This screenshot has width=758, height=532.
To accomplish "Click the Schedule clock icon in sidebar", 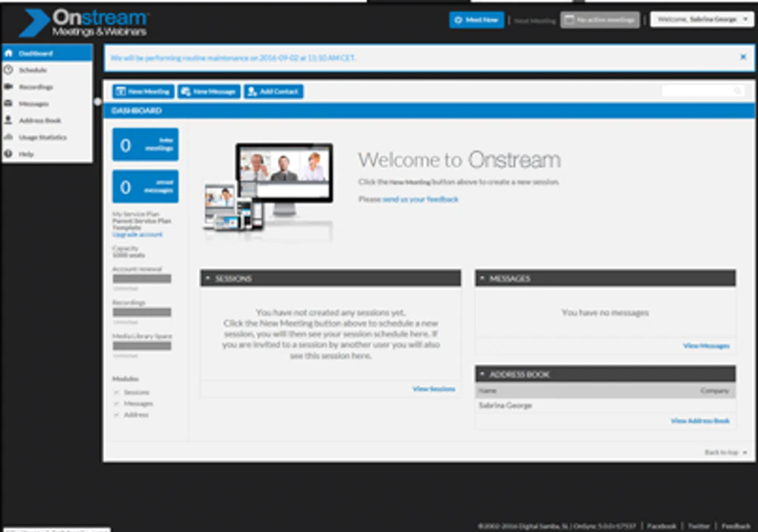I will tap(8, 70).
